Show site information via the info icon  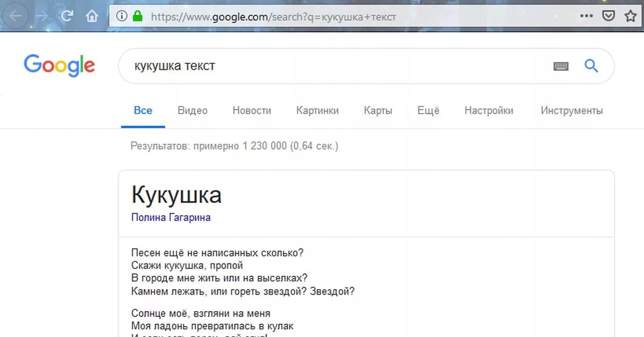coord(122,17)
